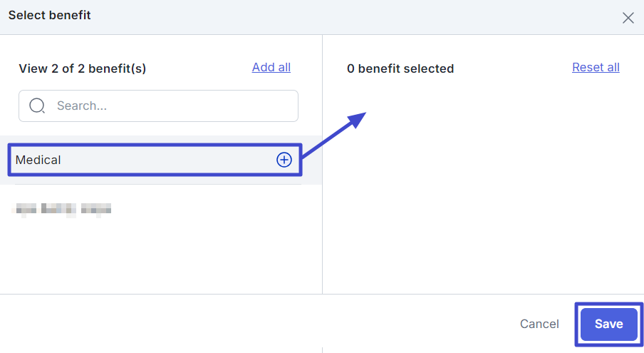Image resolution: width=644 pixels, height=353 pixels.
Task: Click the Add all link
Action: [x=271, y=67]
